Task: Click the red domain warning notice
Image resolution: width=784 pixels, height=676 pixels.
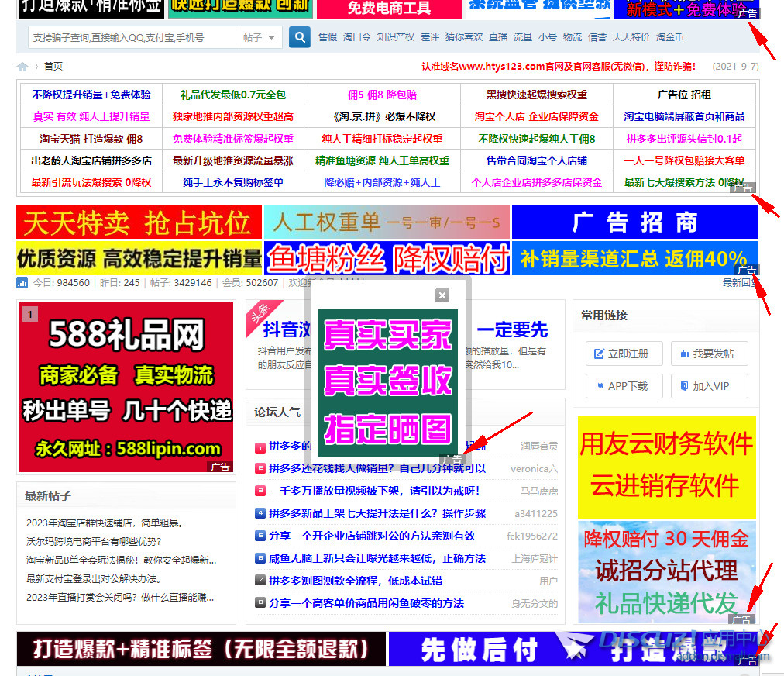Action: click(x=559, y=66)
